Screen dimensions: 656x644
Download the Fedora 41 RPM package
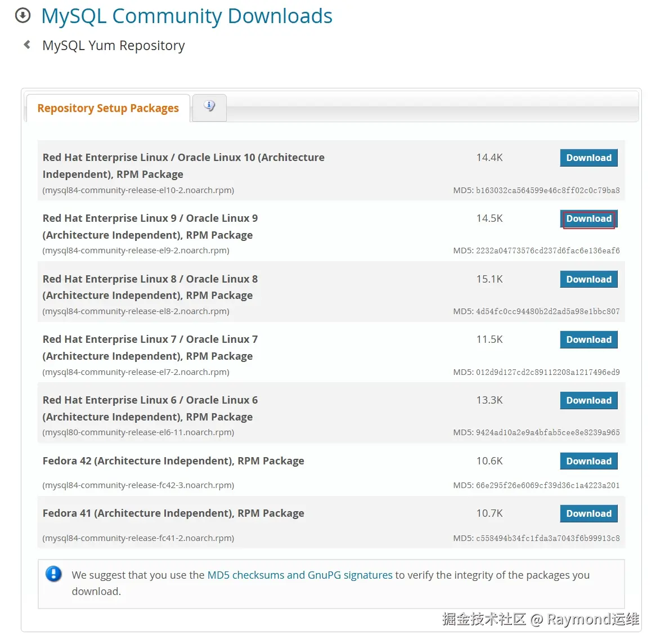[588, 513]
